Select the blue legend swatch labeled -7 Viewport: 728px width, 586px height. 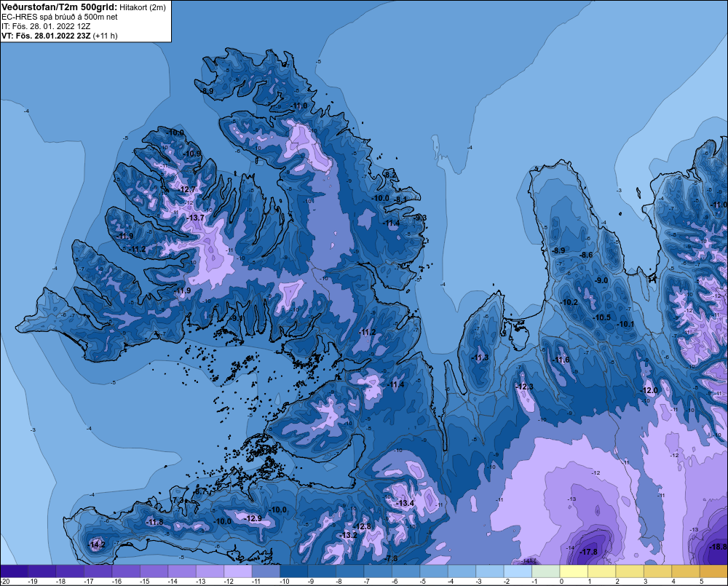[378, 571]
